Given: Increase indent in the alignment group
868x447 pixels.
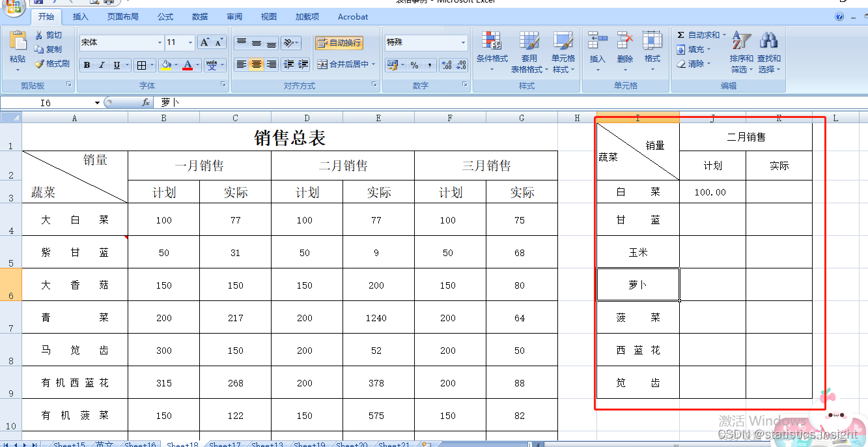Looking at the screenshot, I should (303, 65).
